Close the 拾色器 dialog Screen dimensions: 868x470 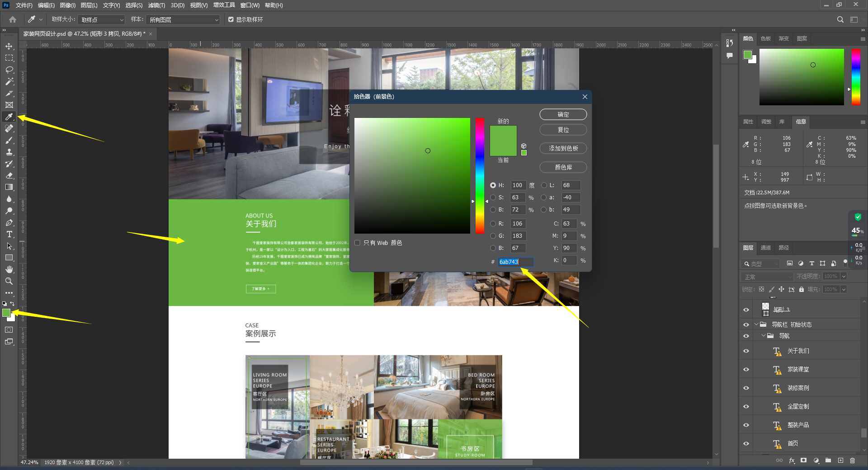click(585, 97)
